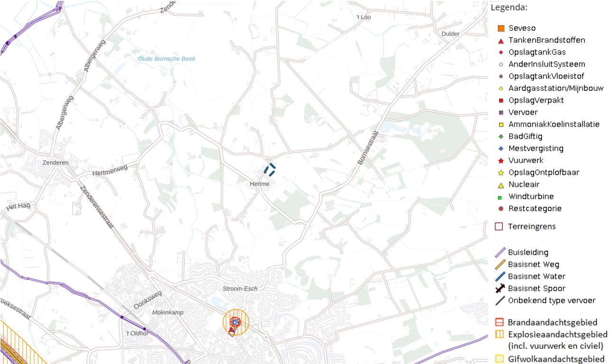Image resolution: width=611 pixels, height=364 pixels.
Task: Click the Oude Bornsche Beek label
Action: (167, 59)
